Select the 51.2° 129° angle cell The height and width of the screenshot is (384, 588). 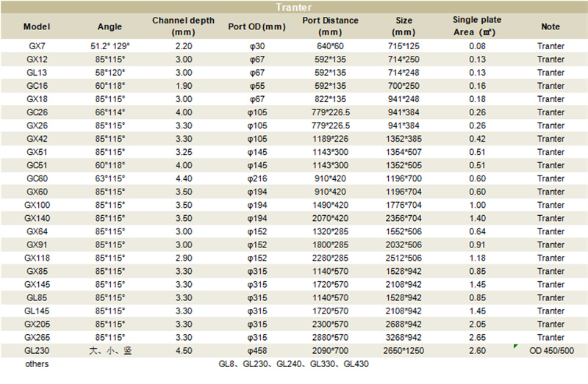click(x=110, y=46)
